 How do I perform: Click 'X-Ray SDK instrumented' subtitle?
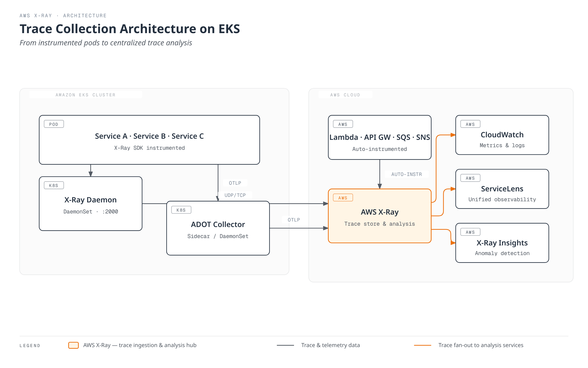click(150, 148)
